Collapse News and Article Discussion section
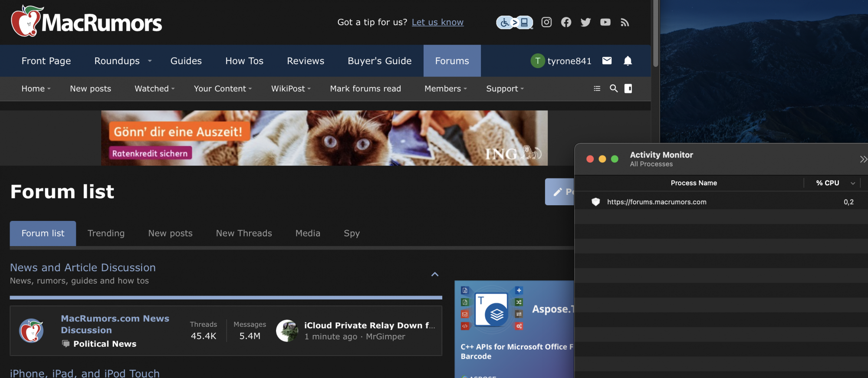 pos(434,274)
